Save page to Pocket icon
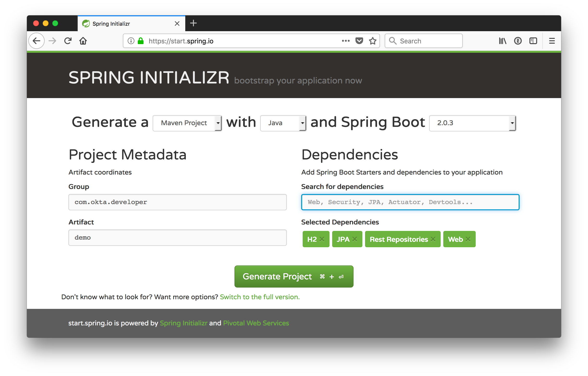This screenshot has height=376, width=588. click(x=359, y=41)
